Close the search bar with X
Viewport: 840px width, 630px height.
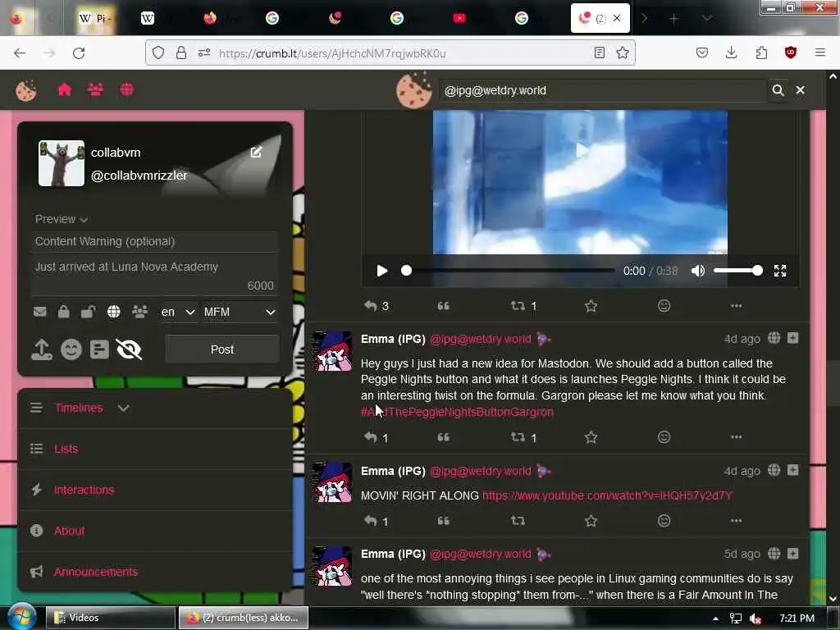(801, 90)
